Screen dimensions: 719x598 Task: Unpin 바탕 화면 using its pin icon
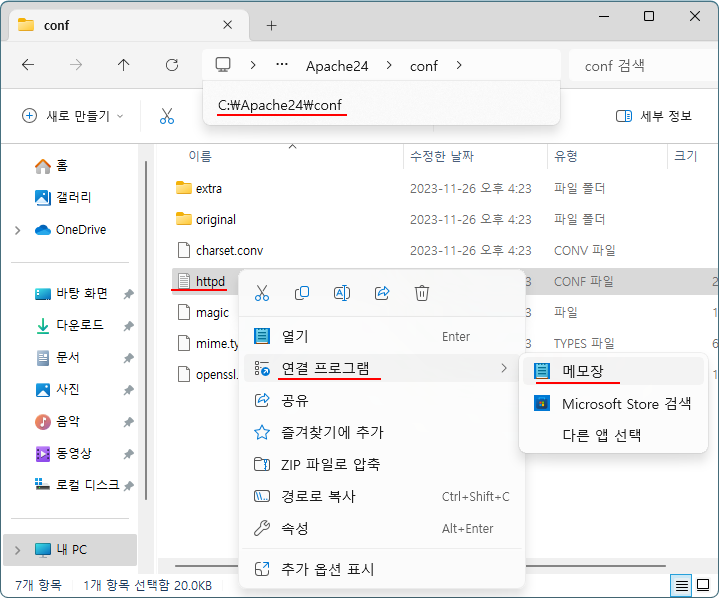tap(128, 294)
